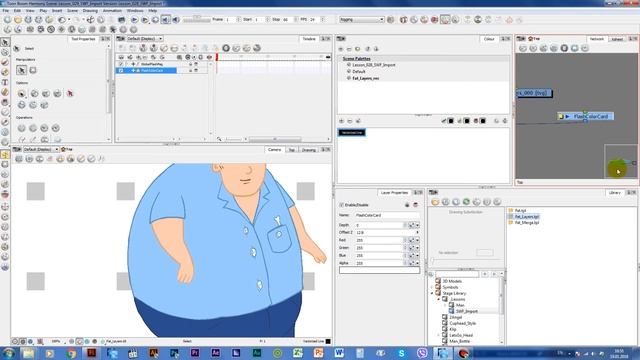Select the Default palette in Scene Palettes

tap(359, 71)
